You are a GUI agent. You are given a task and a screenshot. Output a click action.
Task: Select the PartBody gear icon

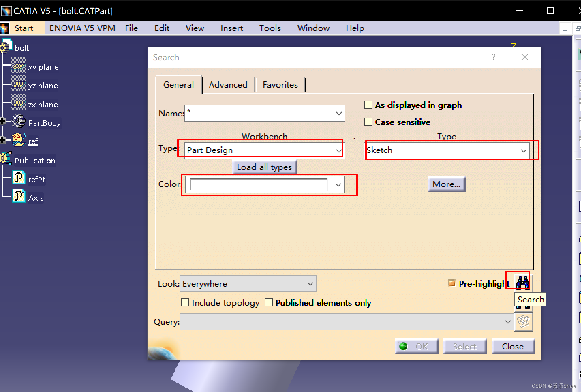(18, 121)
